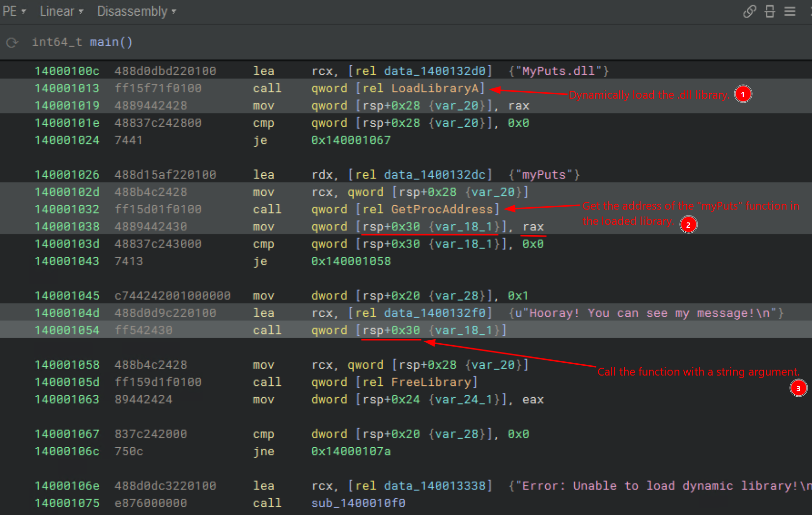
Task: Click the split pane icon
Action: [770, 11]
